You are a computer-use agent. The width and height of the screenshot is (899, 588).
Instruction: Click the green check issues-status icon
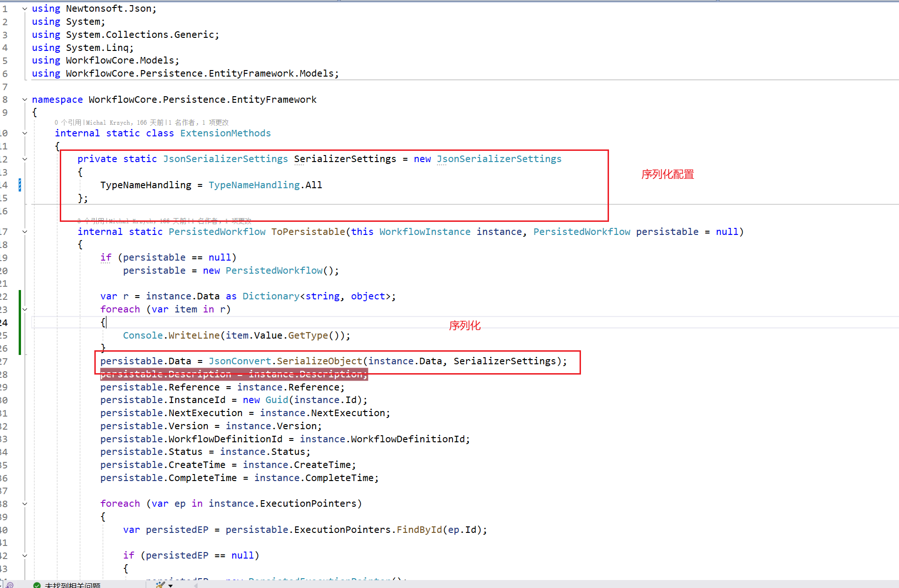[37, 585]
